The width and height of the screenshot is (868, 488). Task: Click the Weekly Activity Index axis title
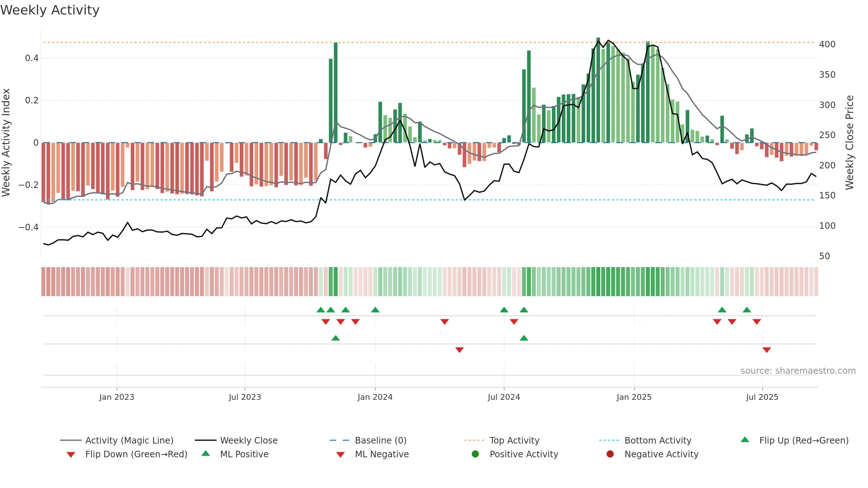coord(6,142)
